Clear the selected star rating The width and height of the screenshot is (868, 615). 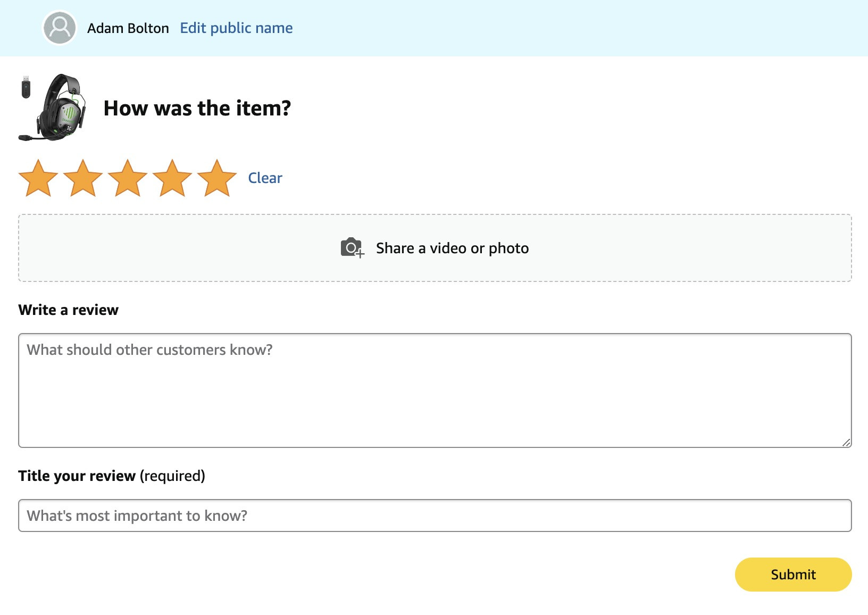coord(265,178)
